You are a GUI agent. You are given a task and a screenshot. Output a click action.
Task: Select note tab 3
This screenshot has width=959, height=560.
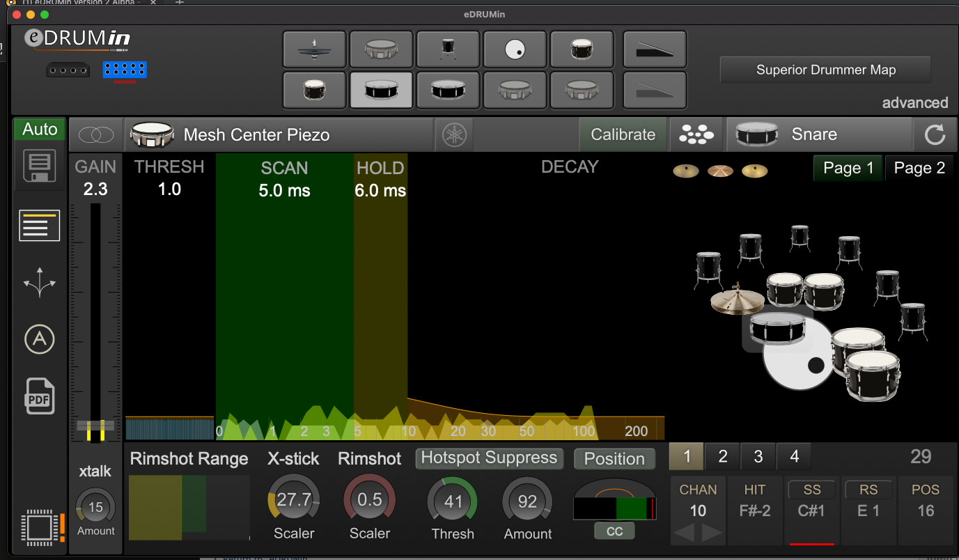(x=758, y=457)
